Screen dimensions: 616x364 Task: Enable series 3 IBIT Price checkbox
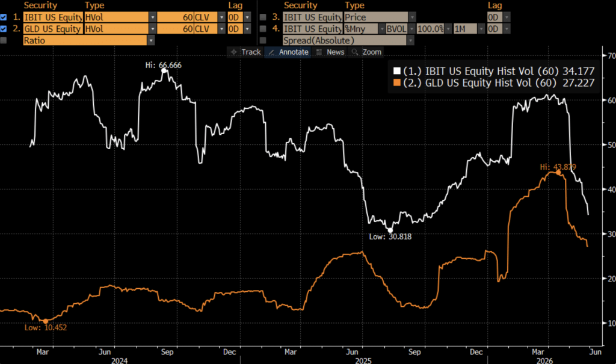tap(263, 17)
